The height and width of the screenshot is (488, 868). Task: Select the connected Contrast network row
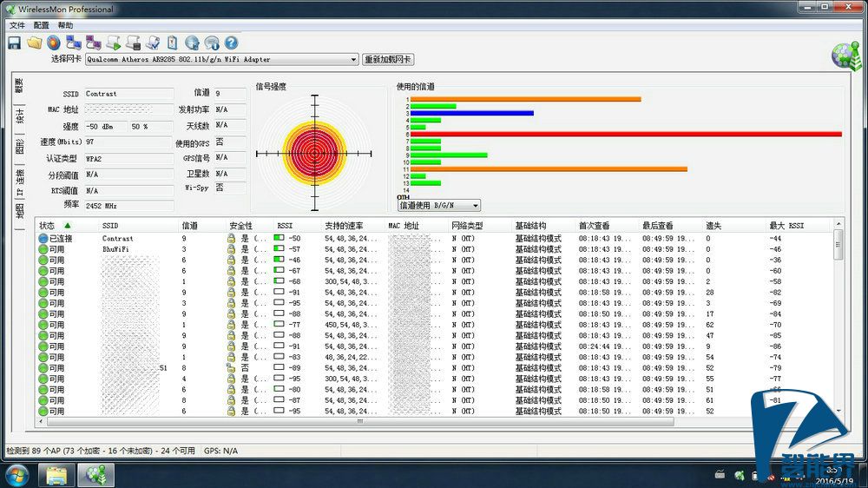(118, 238)
